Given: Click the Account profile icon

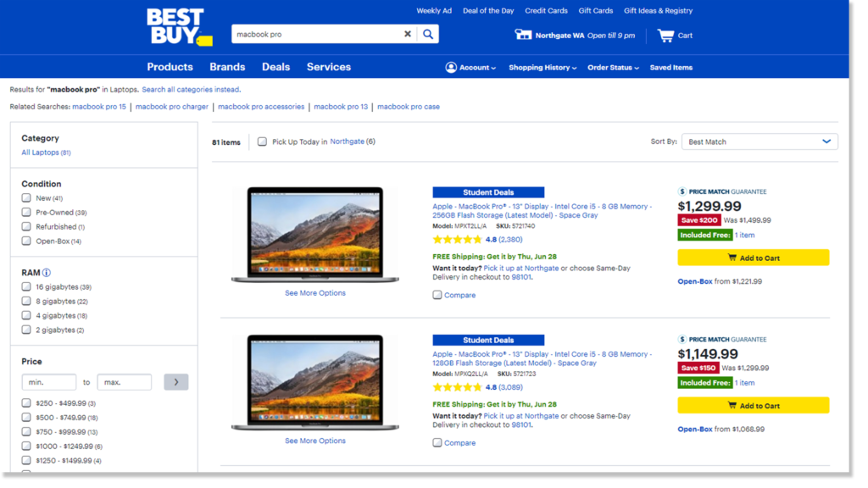Looking at the screenshot, I should point(451,68).
